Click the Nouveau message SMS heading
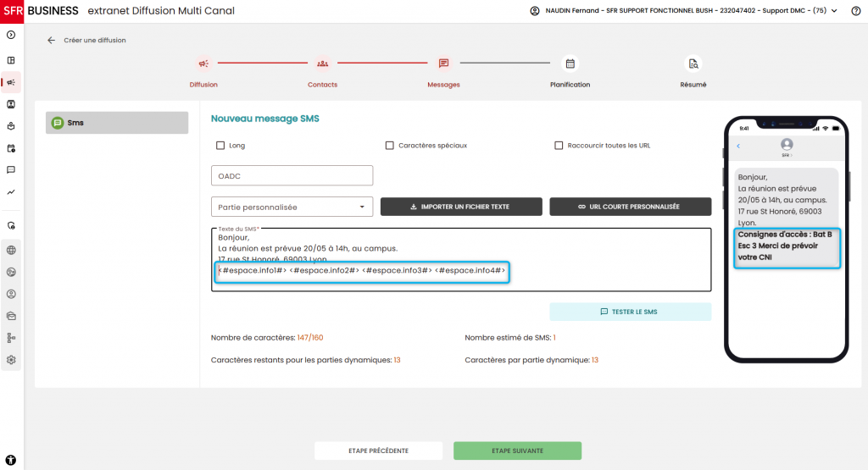The width and height of the screenshot is (868, 470). pyautogui.click(x=265, y=119)
